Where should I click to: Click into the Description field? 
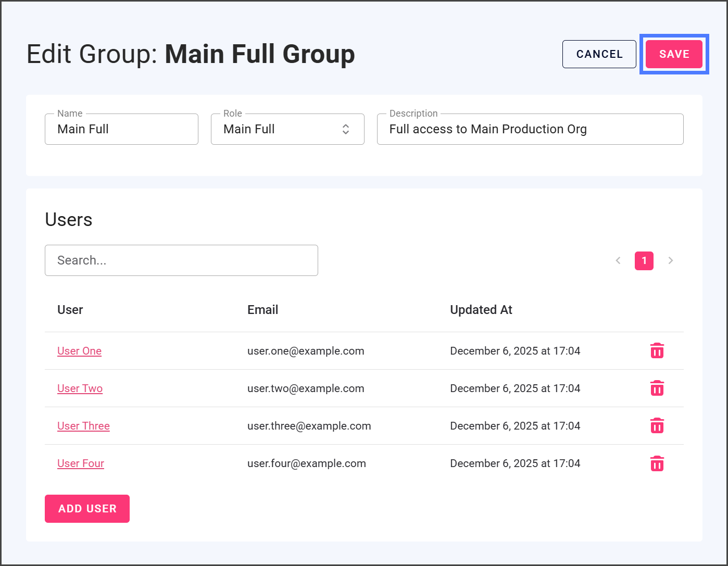[x=530, y=129]
